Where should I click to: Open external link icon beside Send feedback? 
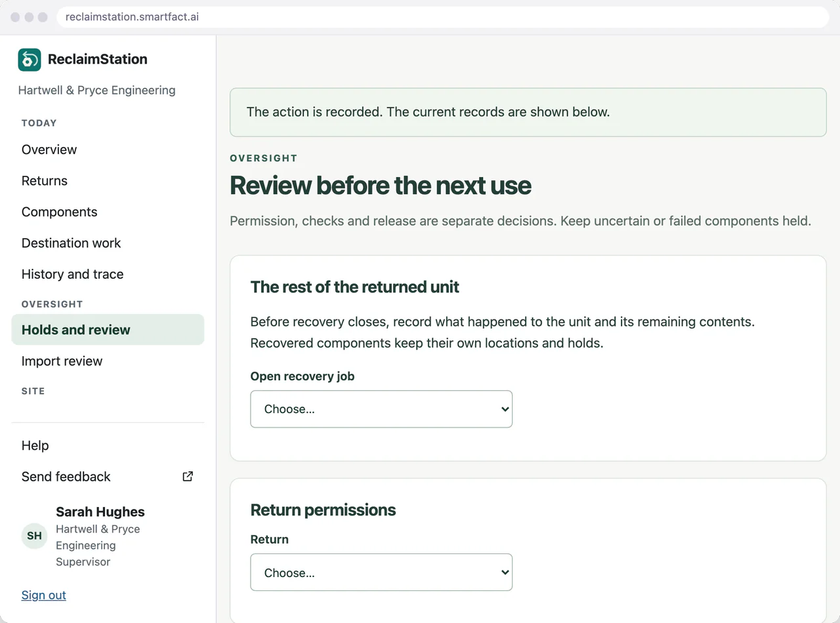pyautogui.click(x=188, y=477)
